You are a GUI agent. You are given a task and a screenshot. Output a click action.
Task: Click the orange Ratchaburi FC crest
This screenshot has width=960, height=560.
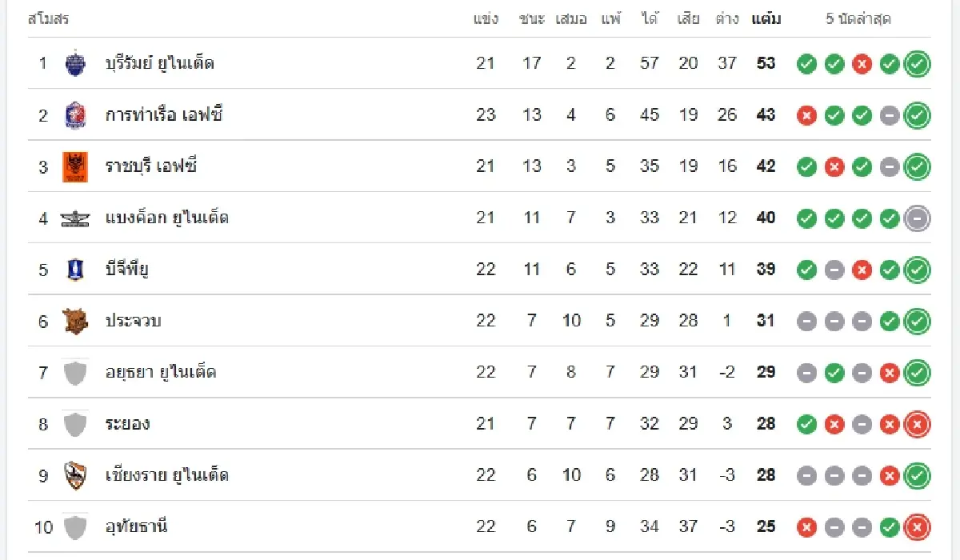coord(74,166)
